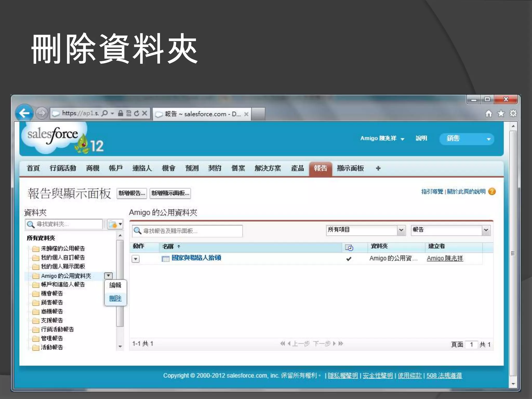Click the orange page help question icon

[492, 191]
